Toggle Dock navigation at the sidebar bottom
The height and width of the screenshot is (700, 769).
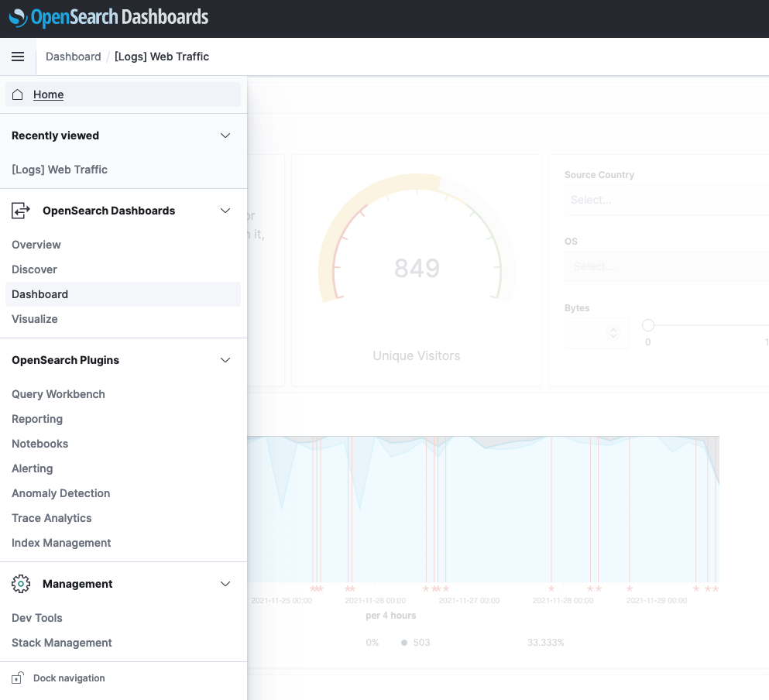pos(68,678)
